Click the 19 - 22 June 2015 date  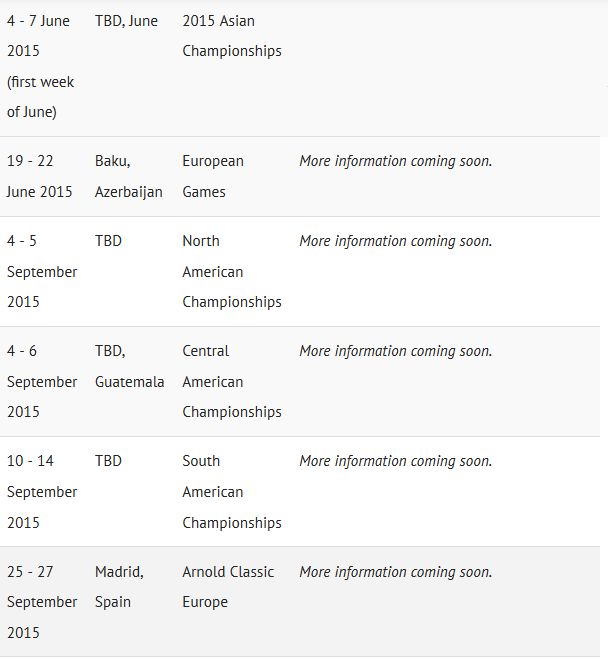(40, 176)
